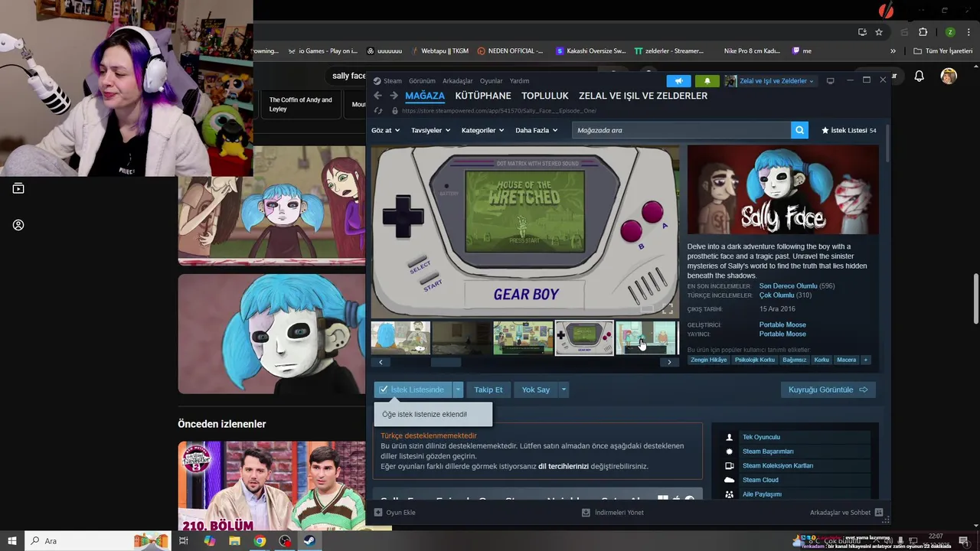
Task: Open the Göz at dropdown
Action: [x=385, y=130]
